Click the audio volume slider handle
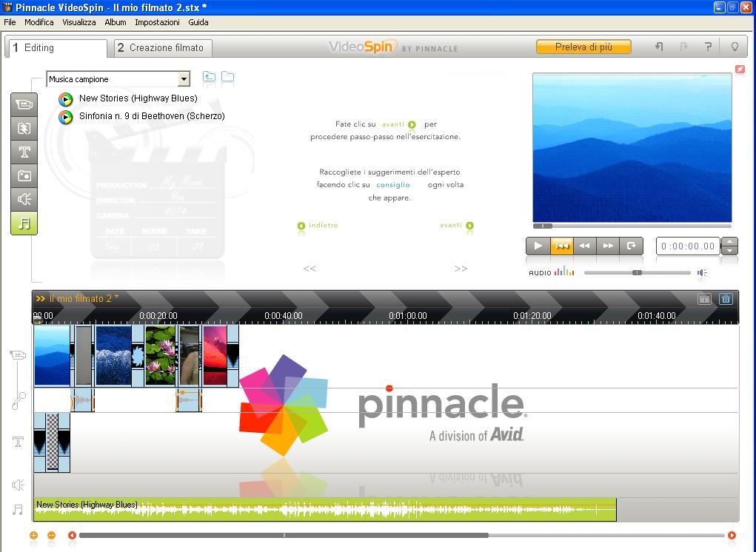Screen dimensions: 756x552 click(637, 272)
